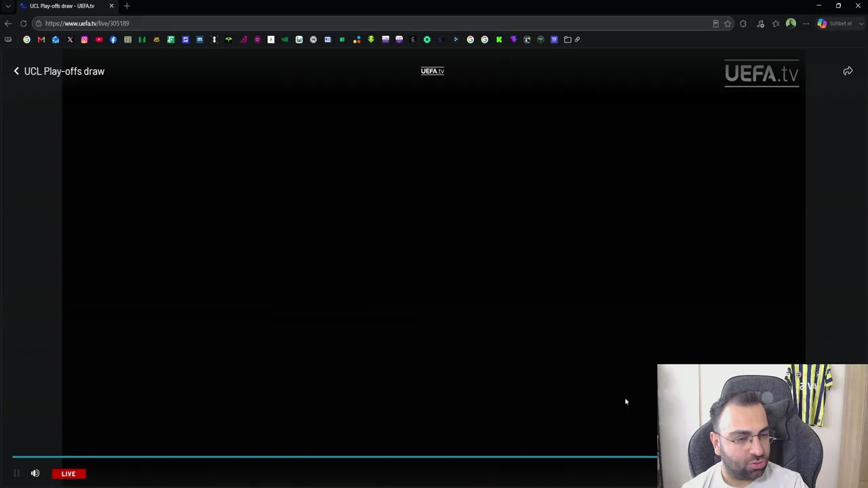Image resolution: width=868 pixels, height=488 pixels.
Task: Seek on the blue video progress bar
Action: coord(335,457)
